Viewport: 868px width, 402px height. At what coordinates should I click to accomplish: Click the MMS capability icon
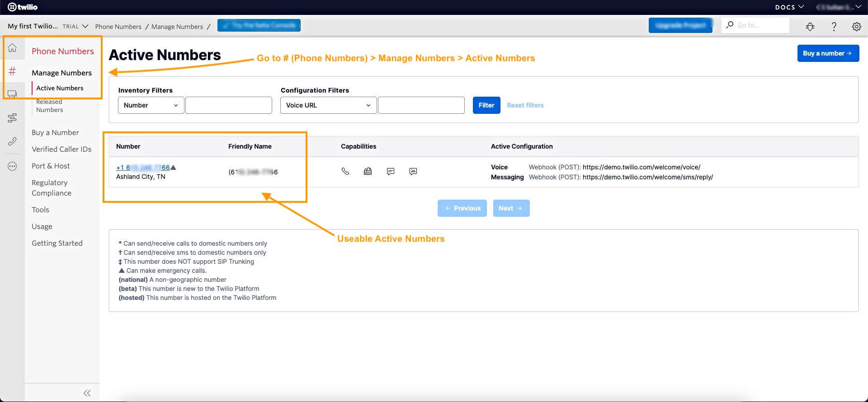point(413,171)
